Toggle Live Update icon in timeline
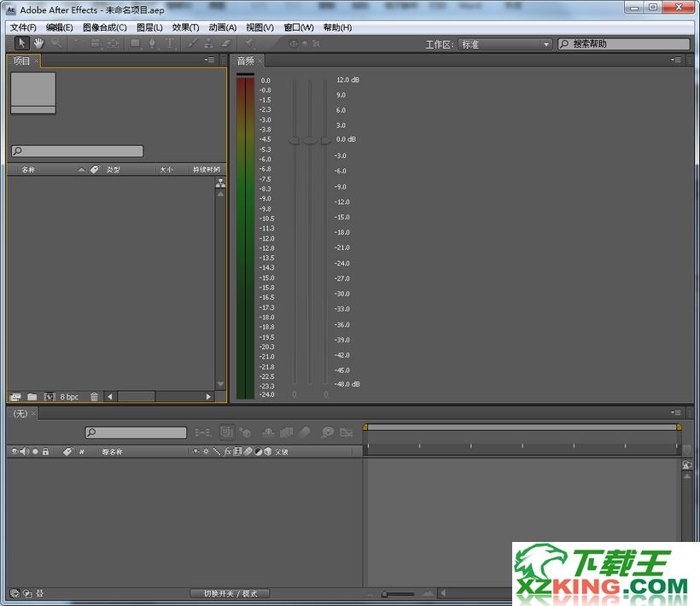This screenshot has width=700, height=606. tap(227, 432)
